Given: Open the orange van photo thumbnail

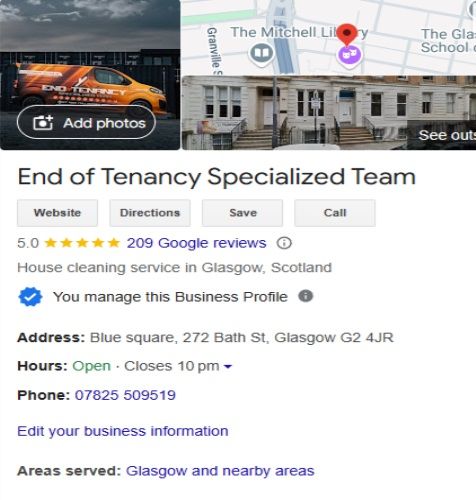Looking at the screenshot, I should coord(90,75).
